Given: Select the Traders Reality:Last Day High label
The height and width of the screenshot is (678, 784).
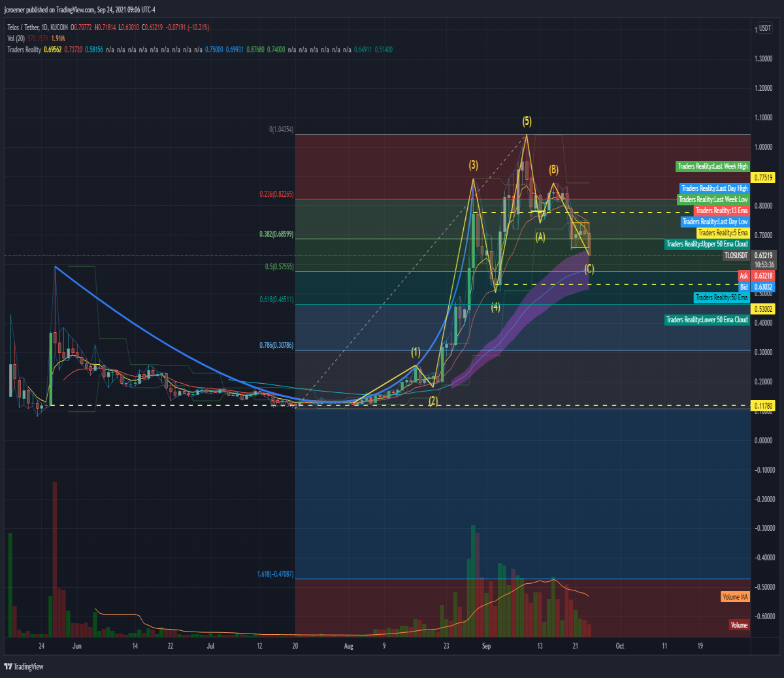Looking at the screenshot, I should click(x=714, y=188).
